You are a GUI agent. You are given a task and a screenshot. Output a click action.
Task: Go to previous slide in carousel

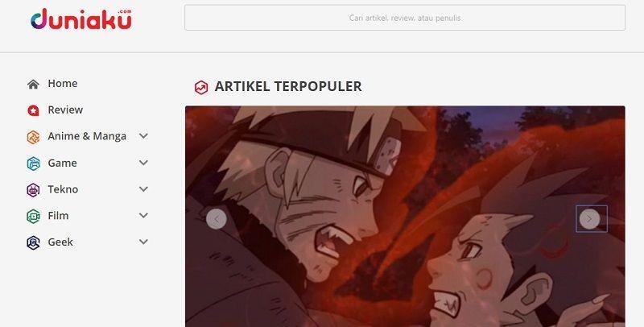tap(217, 218)
